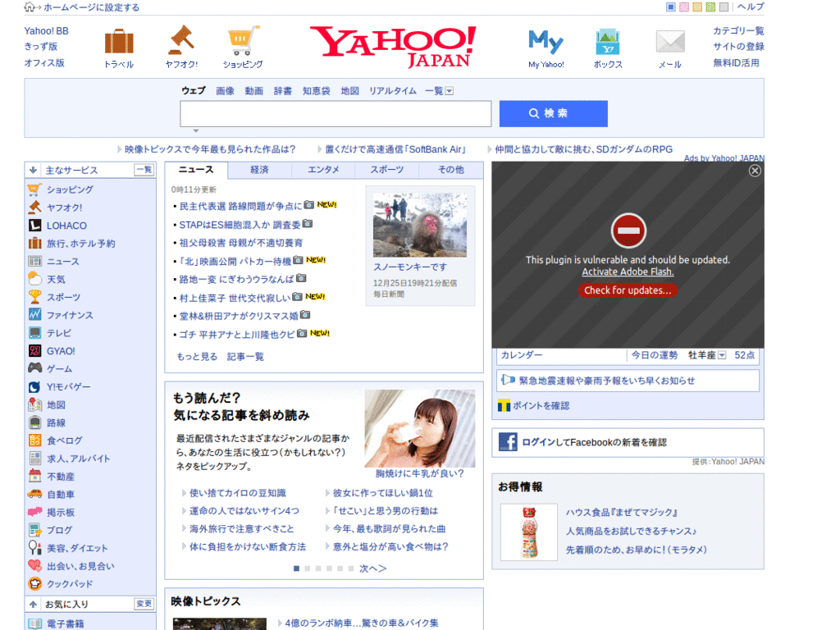The width and height of the screenshot is (840, 630).
Task: Click the home icon beside ホームページに設定する
Action: [30, 7]
